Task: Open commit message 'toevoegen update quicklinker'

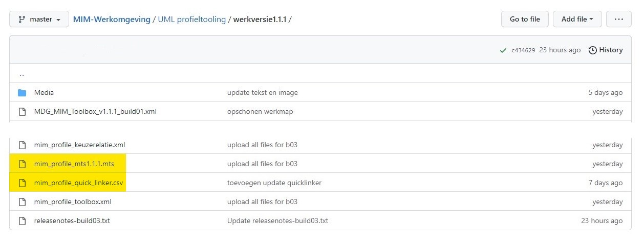Action: 274,183
